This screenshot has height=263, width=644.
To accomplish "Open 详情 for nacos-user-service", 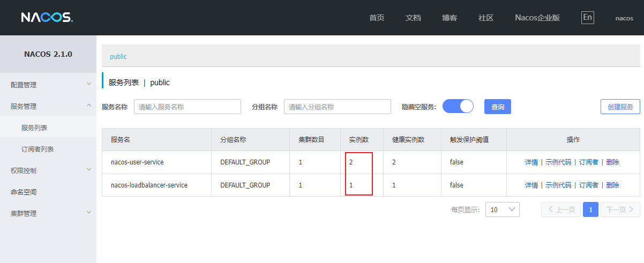I will [531, 162].
